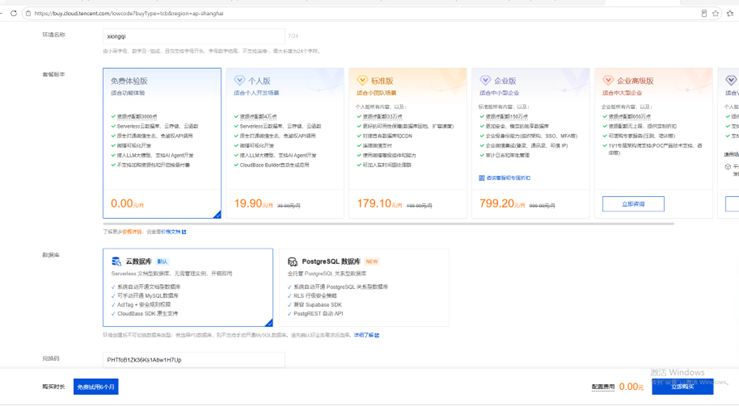Open the reader mode icon in address bar
Image resolution: width=739 pixels, height=406 pixels.
704,13
